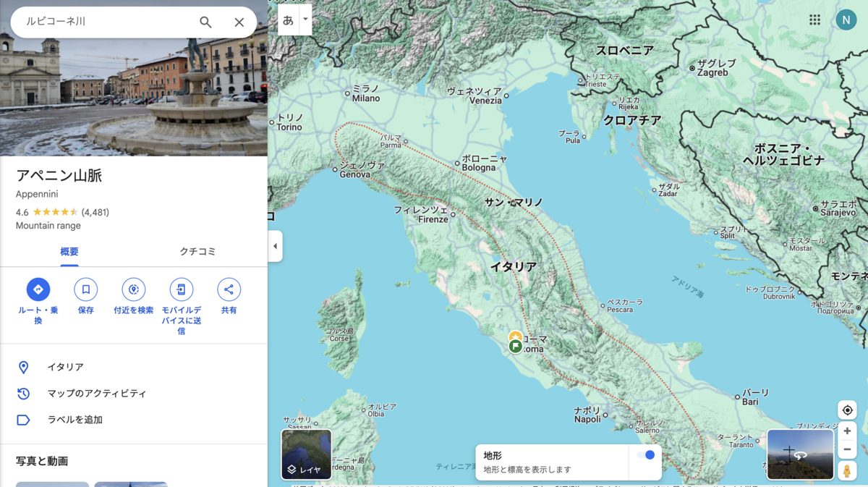The width and height of the screenshot is (868, 487).
Task: Click the 4,481 reviews count
Action: click(95, 212)
